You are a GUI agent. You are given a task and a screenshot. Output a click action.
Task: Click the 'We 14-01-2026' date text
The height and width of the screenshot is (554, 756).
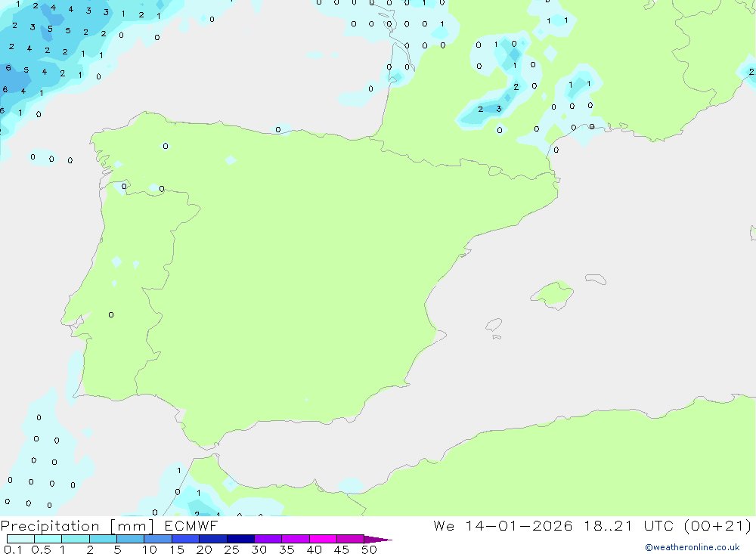point(503,525)
